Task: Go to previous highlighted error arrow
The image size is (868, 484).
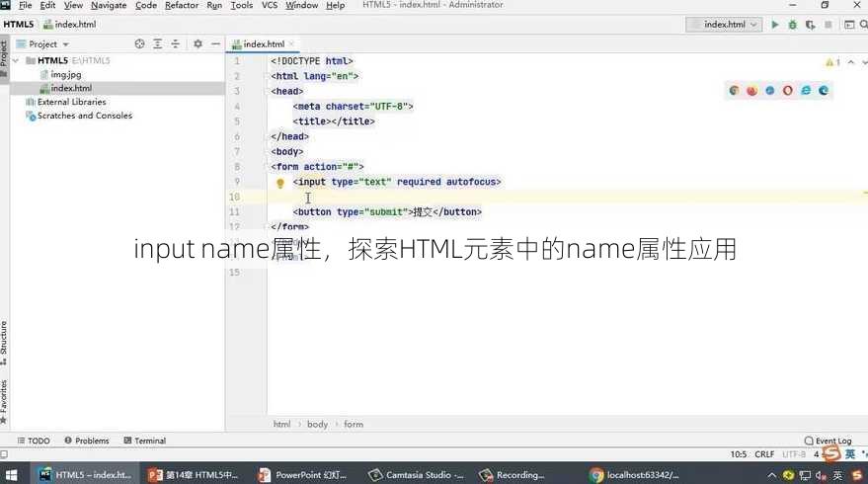Action: click(x=851, y=62)
